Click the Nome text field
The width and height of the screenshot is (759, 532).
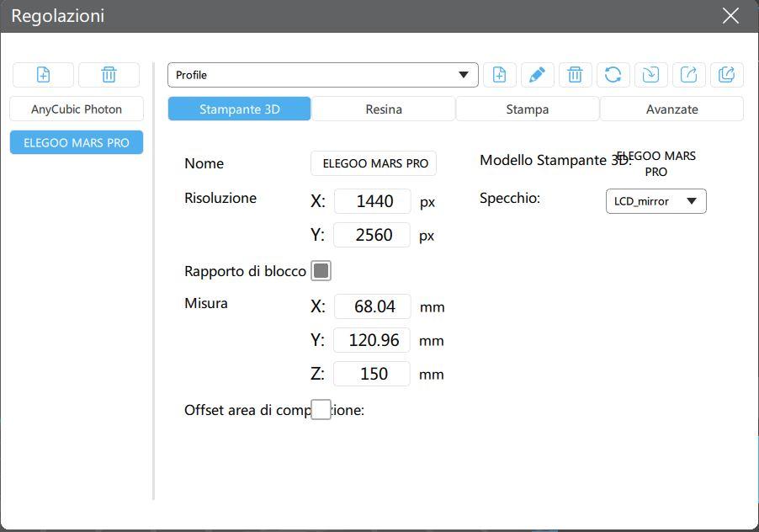tap(374, 163)
